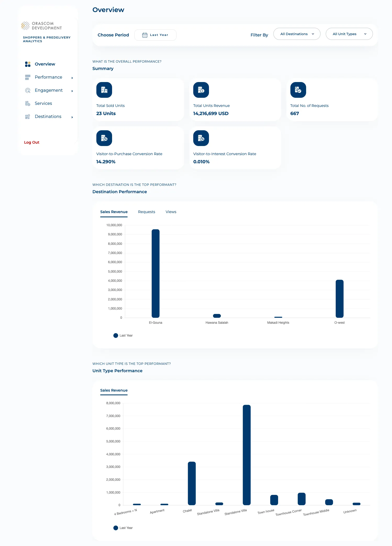
Task: Toggle Last Year legend in Unit Type chart
Action: [x=123, y=528]
